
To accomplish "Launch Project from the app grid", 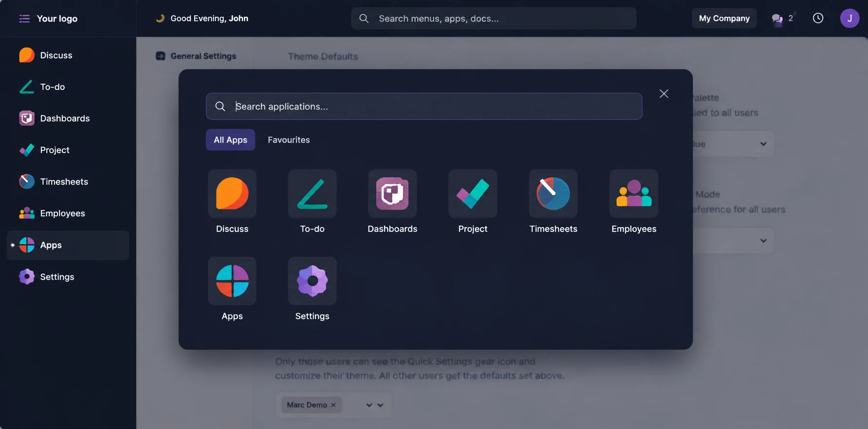I will (x=473, y=201).
